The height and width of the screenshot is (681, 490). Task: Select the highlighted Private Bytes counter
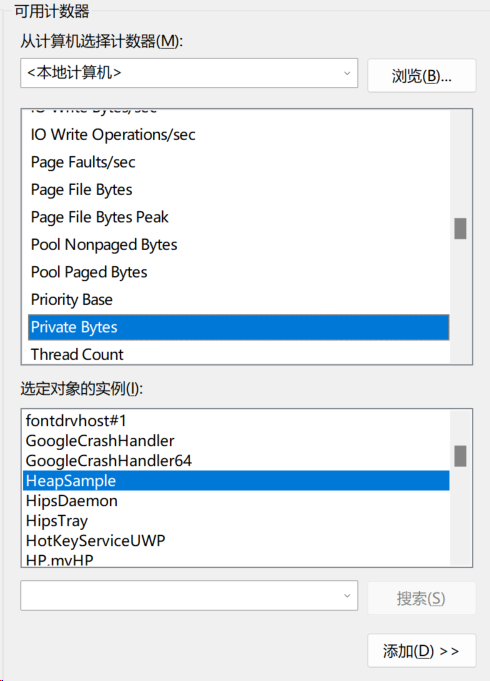click(x=239, y=327)
